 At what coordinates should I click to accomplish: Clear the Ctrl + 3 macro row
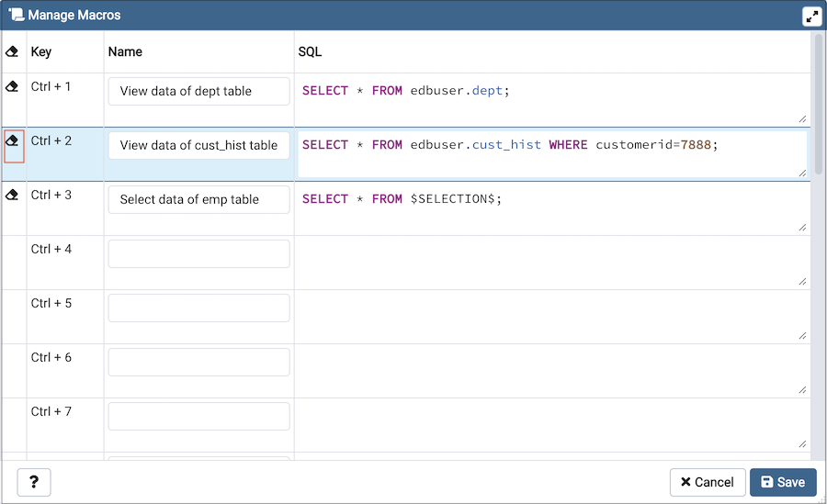pyautogui.click(x=13, y=196)
